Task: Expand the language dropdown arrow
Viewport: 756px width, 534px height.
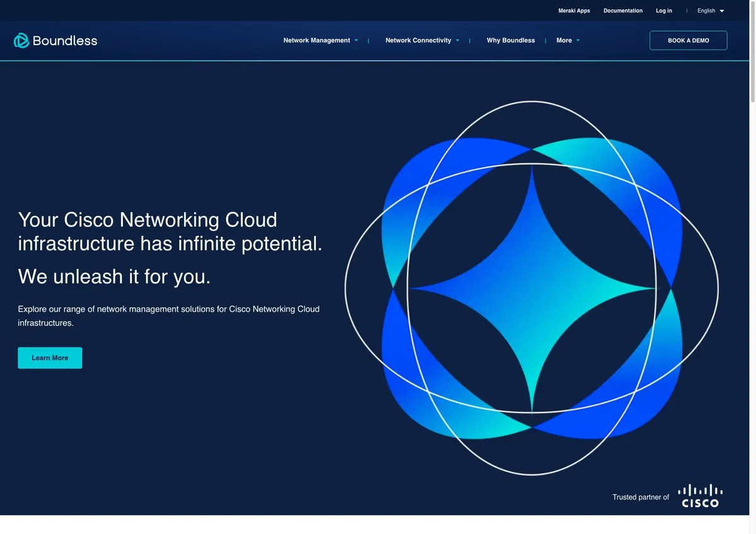Action: click(722, 11)
